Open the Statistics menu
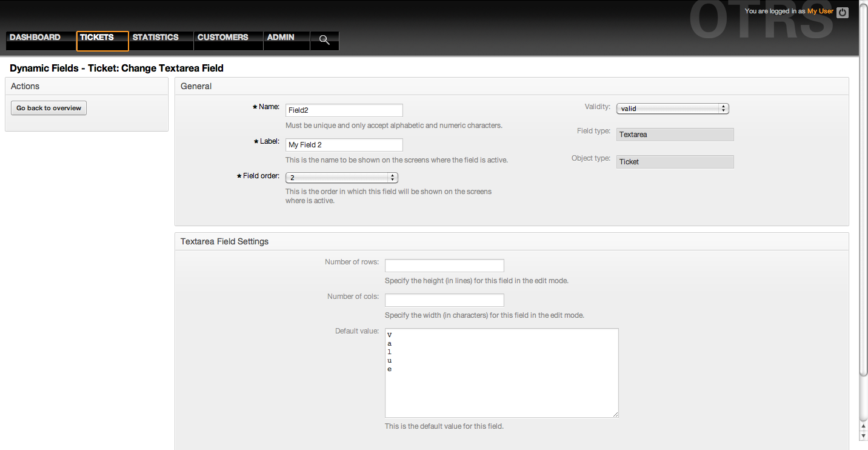The image size is (868, 450). click(x=156, y=38)
